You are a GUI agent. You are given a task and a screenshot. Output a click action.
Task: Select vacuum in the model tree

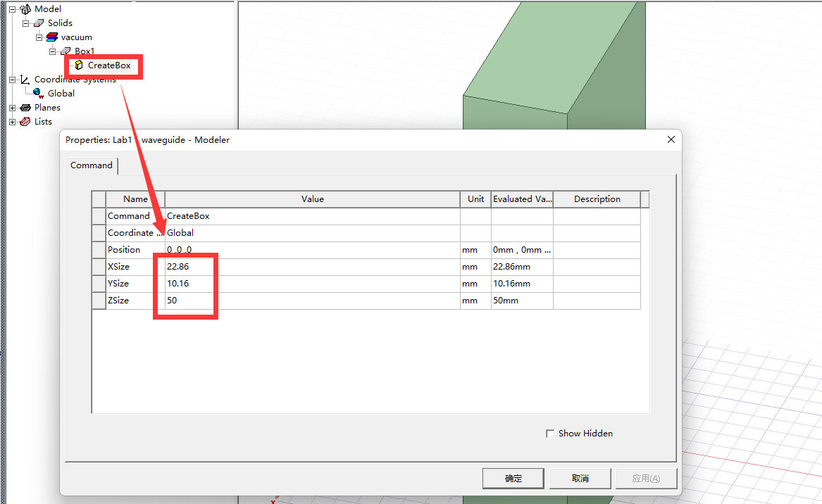pos(77,37)
